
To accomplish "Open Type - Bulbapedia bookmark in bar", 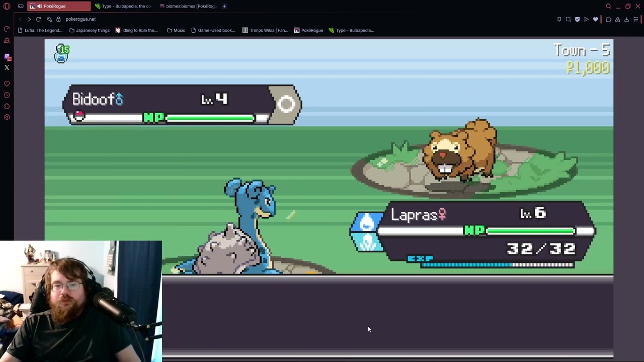I will [351, 30].
